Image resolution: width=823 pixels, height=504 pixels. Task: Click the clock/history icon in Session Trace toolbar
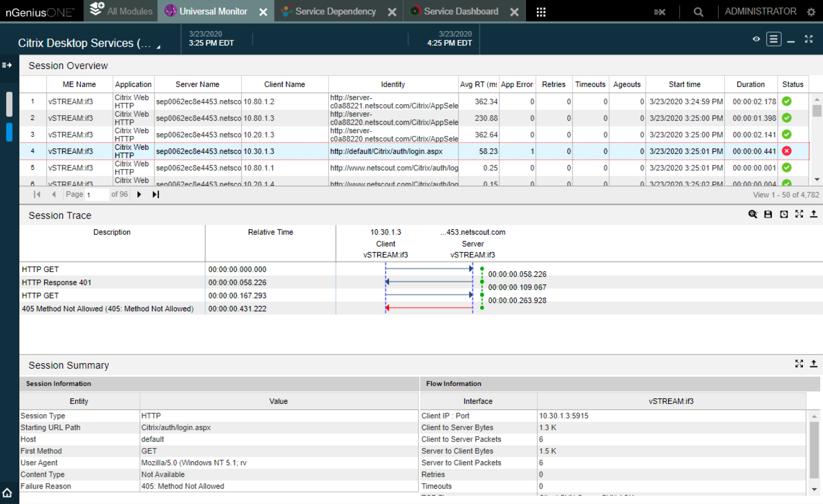[x=784, y=214]
